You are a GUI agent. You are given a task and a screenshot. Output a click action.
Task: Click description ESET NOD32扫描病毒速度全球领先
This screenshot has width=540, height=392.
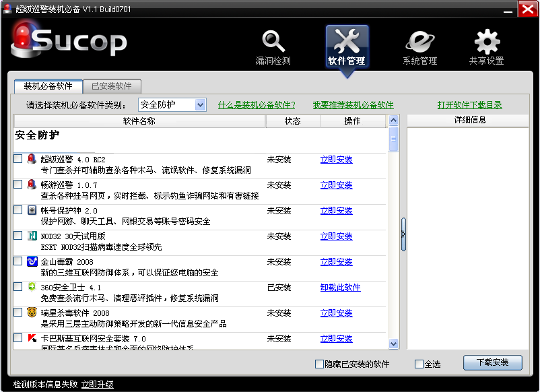point(101,247)
